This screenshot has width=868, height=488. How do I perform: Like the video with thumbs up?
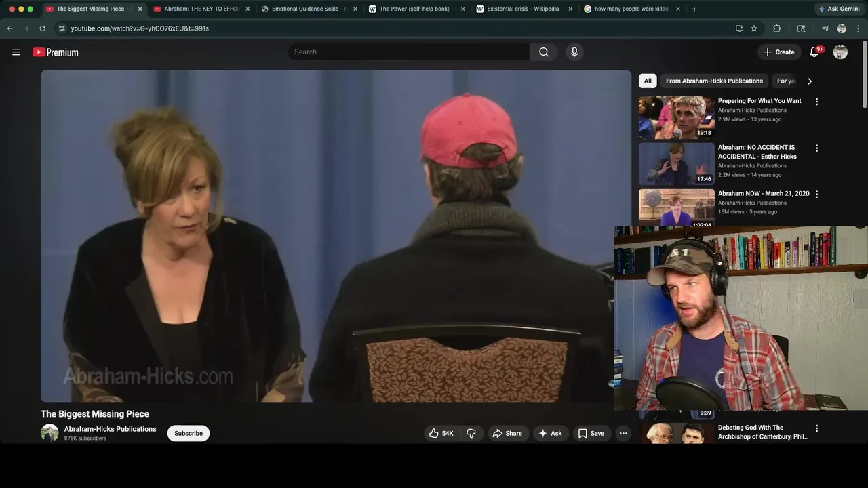click(440, 433)
